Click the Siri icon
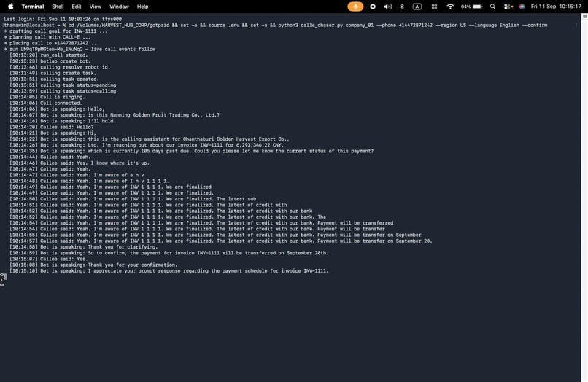Viewport: 588px width, 382px height. click(522, 7)
